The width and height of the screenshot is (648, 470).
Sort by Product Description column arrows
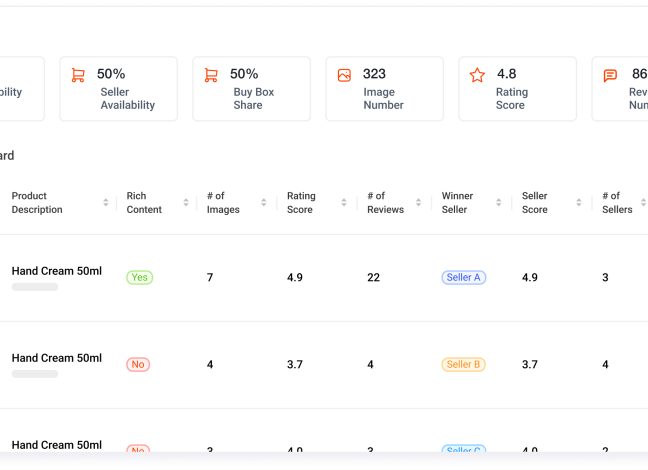(x=106, y=202)
